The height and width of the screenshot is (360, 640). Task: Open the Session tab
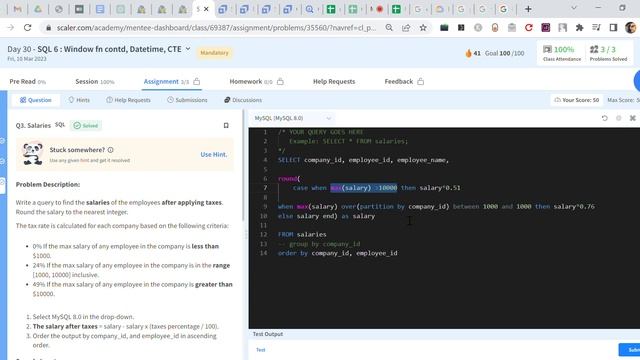pyautogui.click(x=95, y=82)
